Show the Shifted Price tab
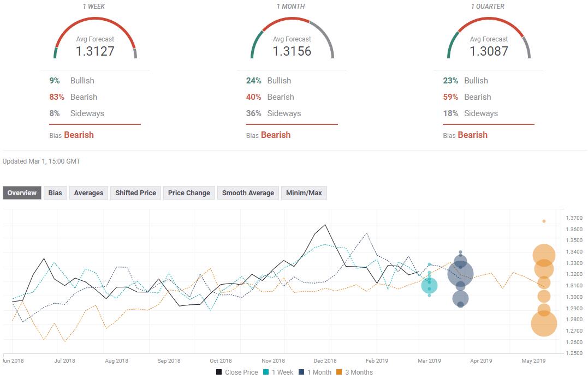Screen dimensions: 588x379 [136, 193]
